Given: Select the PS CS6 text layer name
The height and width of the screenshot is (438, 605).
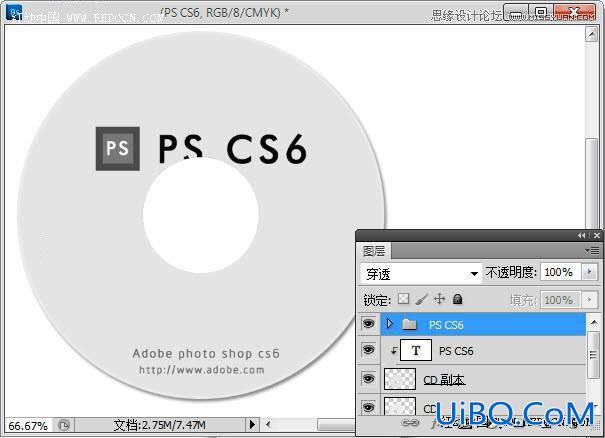Looking at the screenshot, I should 456,351.
